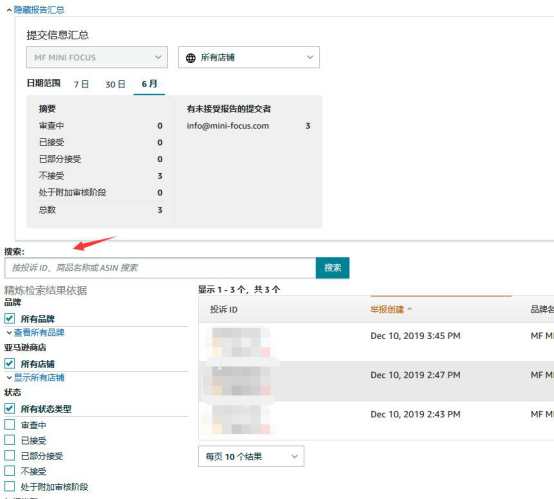Toggle the 所有品牌 checkbox
The width and height of the screenshot is (554, 499).
[x=10, y=318]
